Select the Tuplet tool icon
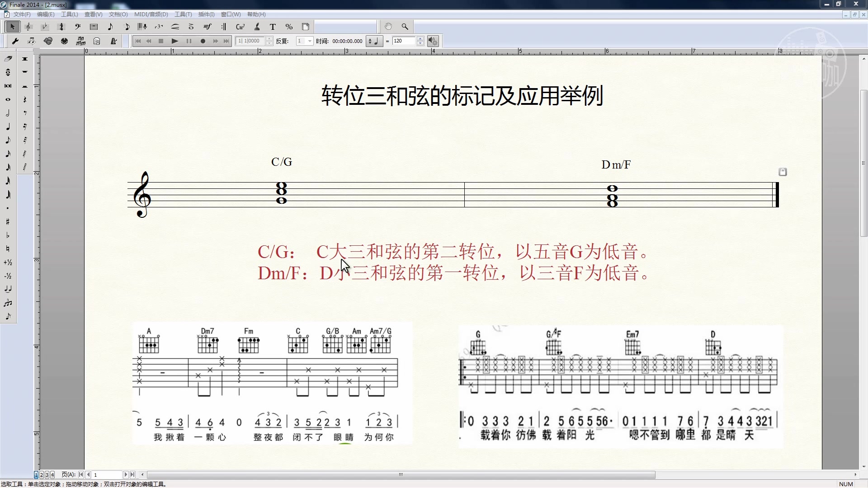 point(159,27)
